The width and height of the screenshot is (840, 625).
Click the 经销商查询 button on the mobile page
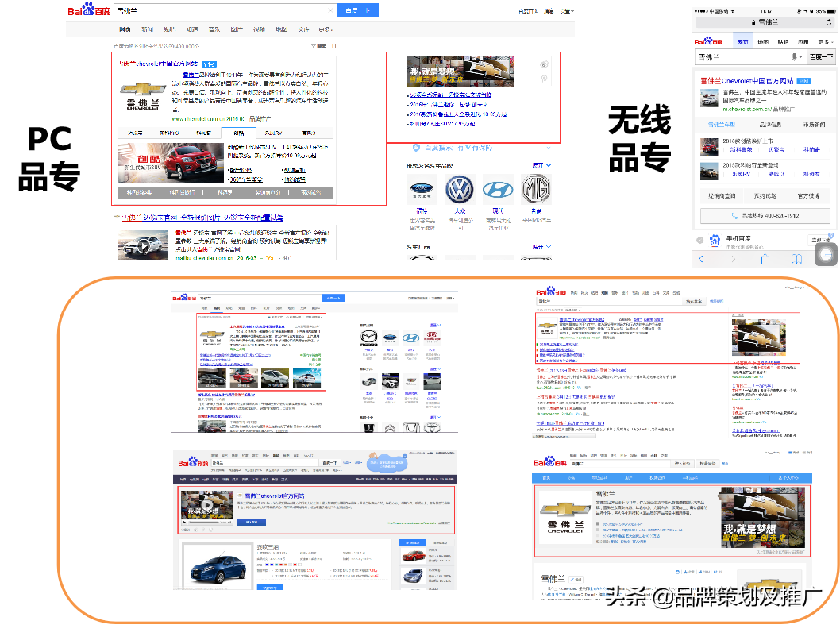point(722,196)
